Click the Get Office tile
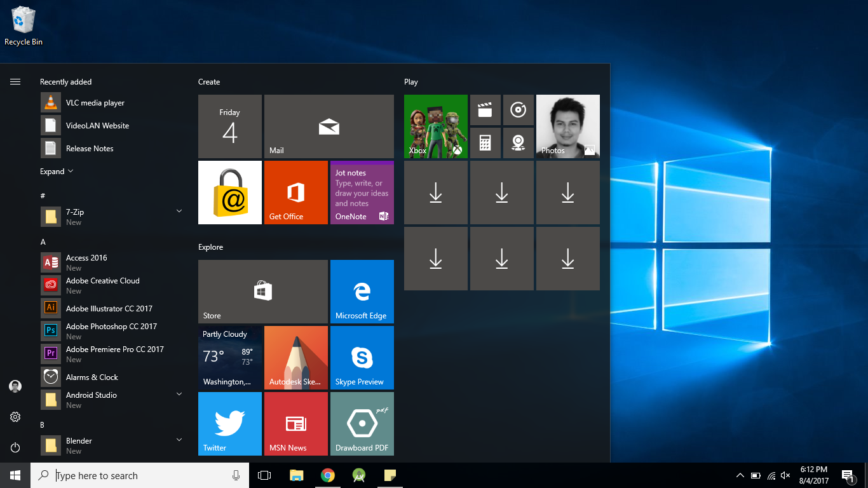868x488 pixels. coord(296,193)
